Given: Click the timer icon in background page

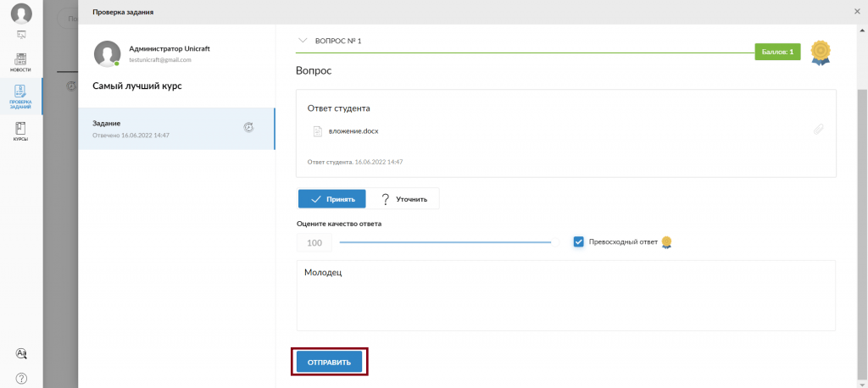Looking at the screenshot, I should [70, 86].
